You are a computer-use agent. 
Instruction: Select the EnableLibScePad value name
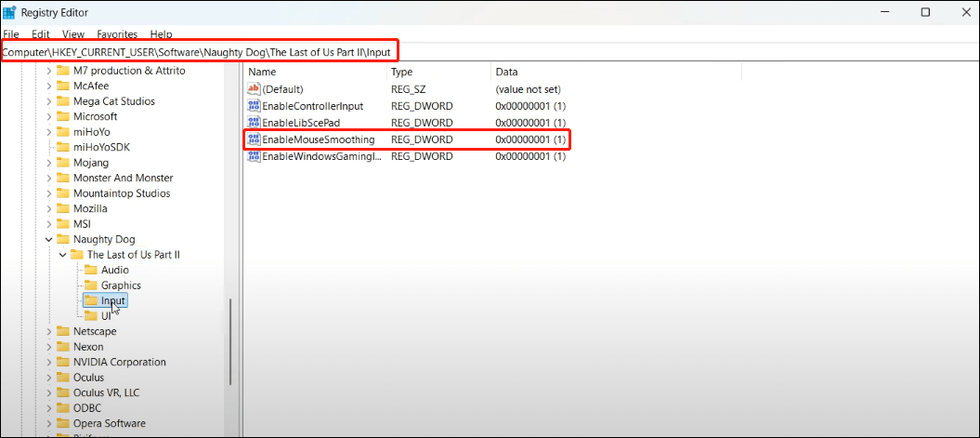[301, 123]
